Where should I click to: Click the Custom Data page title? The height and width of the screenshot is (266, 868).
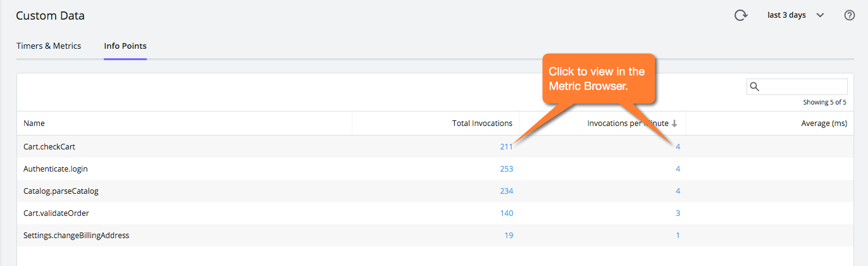[x=50, y=16]
